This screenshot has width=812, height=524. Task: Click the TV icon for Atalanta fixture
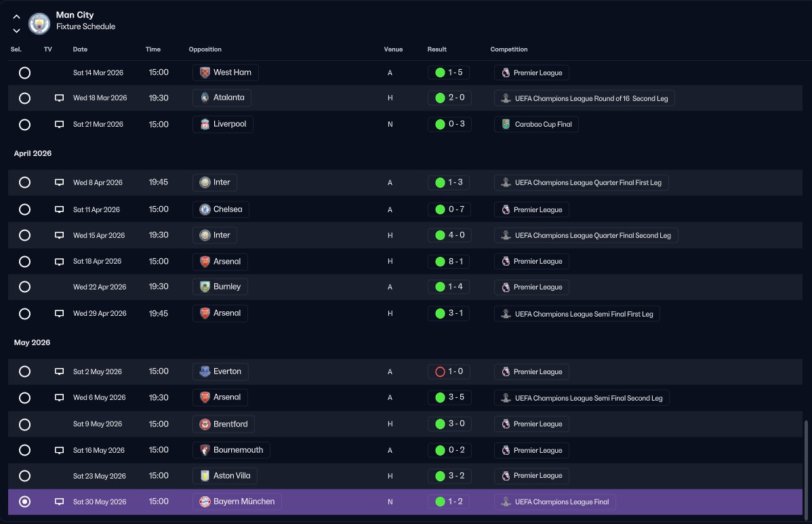[x=60, y=98]
